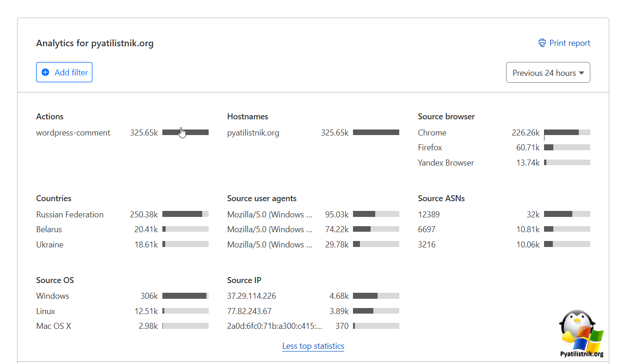Open the Previous 24 hours dropdown

(x=548, y=73)
